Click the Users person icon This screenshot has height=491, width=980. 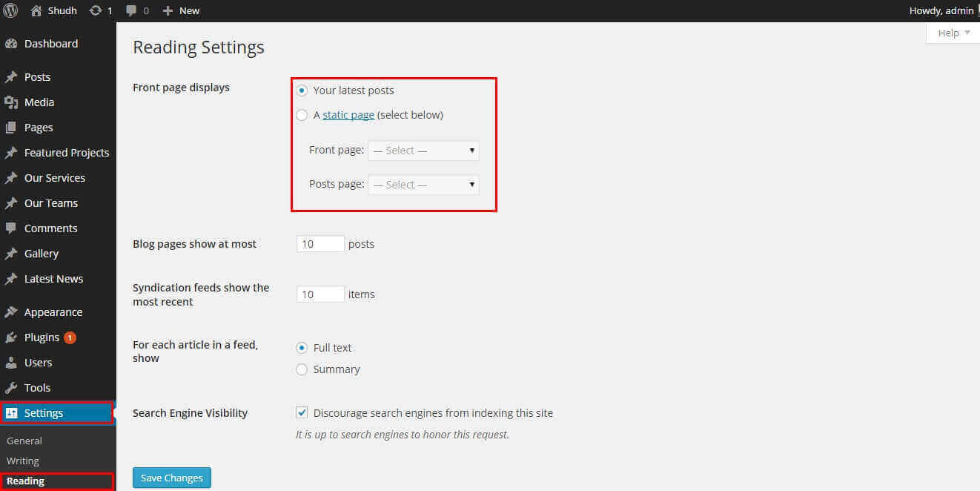(11, 363)
